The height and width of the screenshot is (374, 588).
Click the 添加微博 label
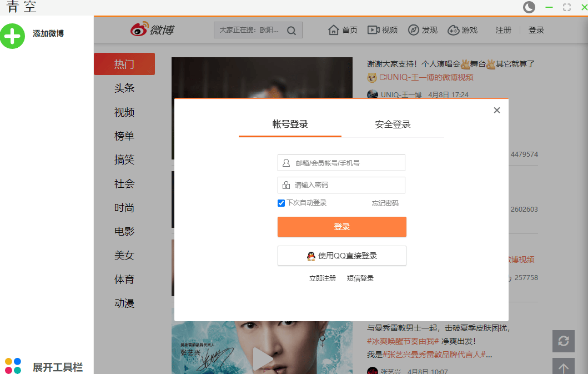[48, 33]
